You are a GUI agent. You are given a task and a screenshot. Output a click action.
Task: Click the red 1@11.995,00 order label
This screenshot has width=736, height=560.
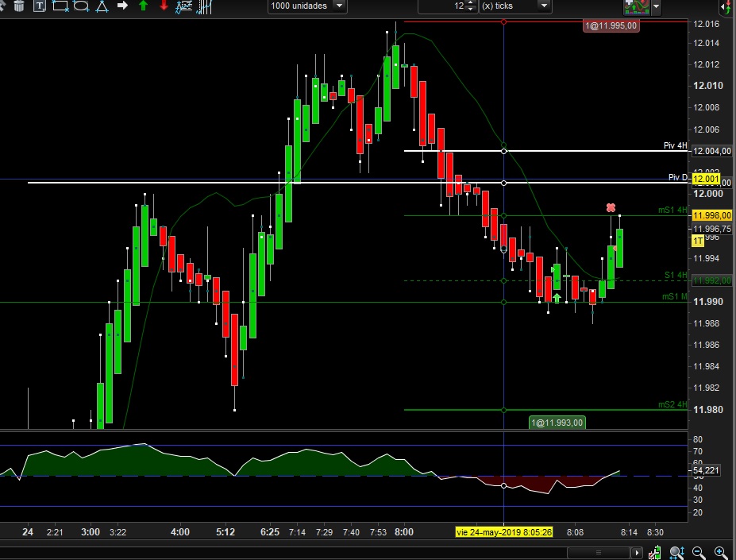click(x=611, y=25)
